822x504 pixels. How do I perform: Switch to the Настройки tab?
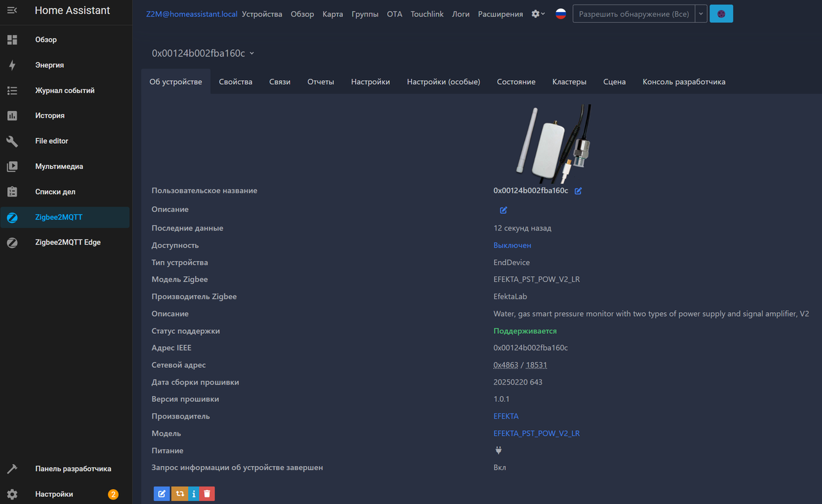[371, 82]
